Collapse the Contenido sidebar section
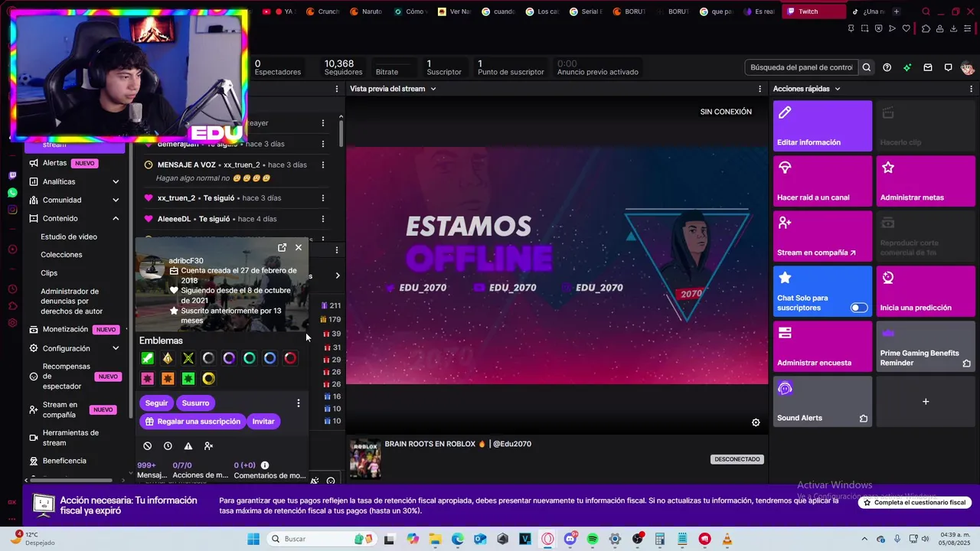 tap(116, 219)
